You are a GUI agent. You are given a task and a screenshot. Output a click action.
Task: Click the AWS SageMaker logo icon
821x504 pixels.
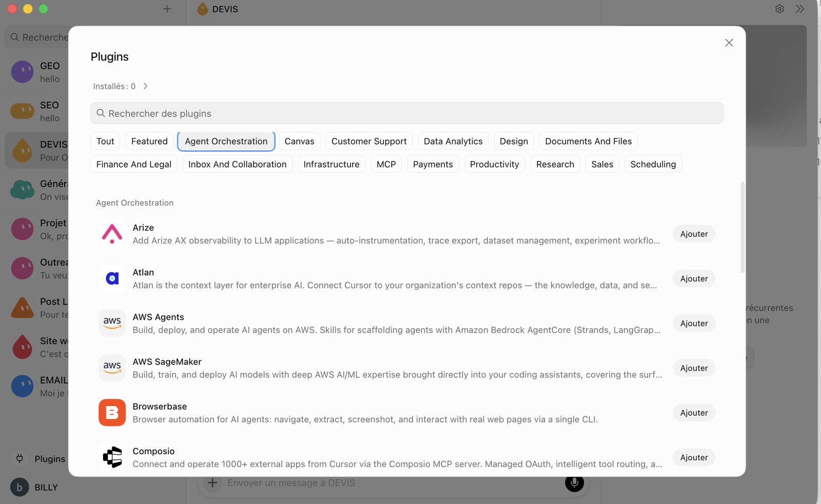tap(112, 368)
